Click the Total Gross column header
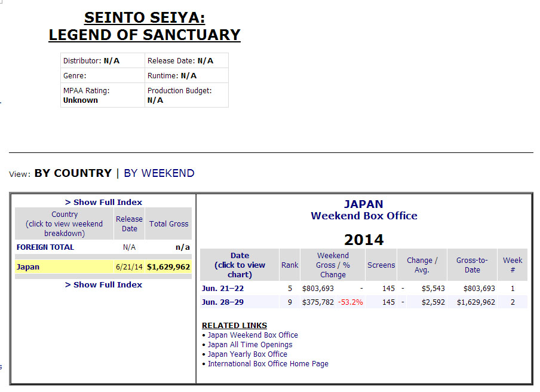Screen dimensions: 540x392 [168, 223]
